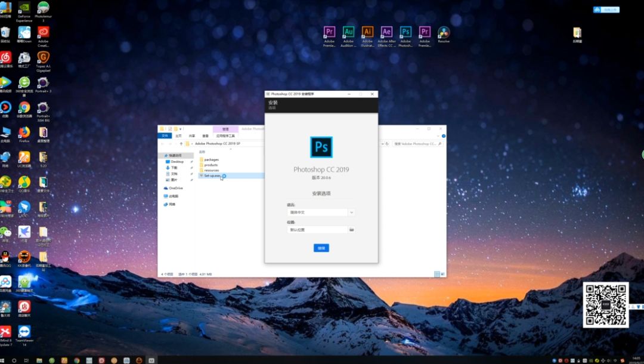Open the 语言 language dropdown in the installer
The width and height of the screenshot is (644, 364).
point(351,212)
